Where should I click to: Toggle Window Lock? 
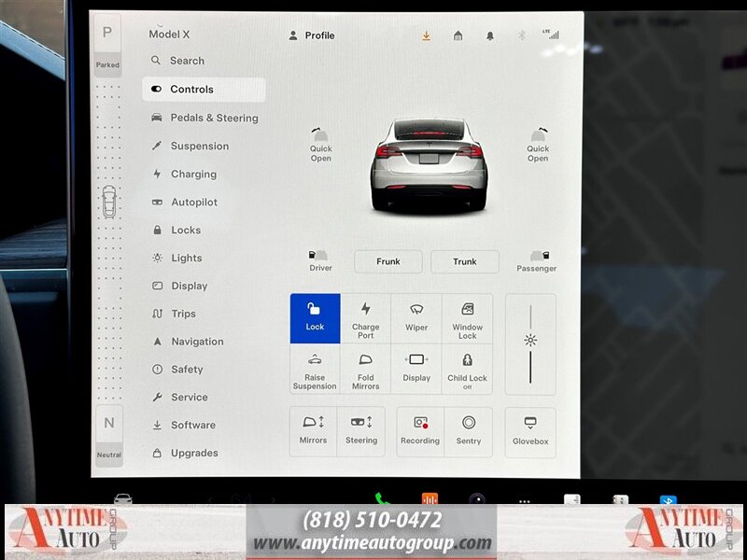coord(468,318)
